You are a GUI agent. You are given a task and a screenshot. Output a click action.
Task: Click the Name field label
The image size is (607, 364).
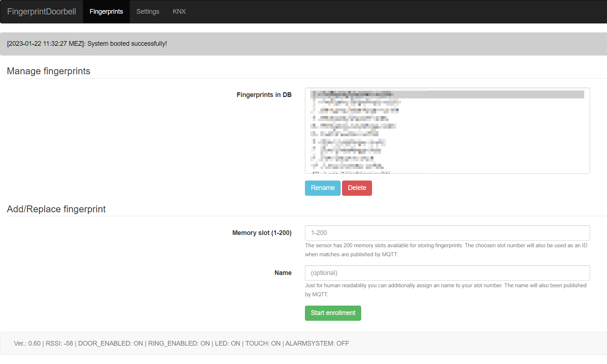283,273
